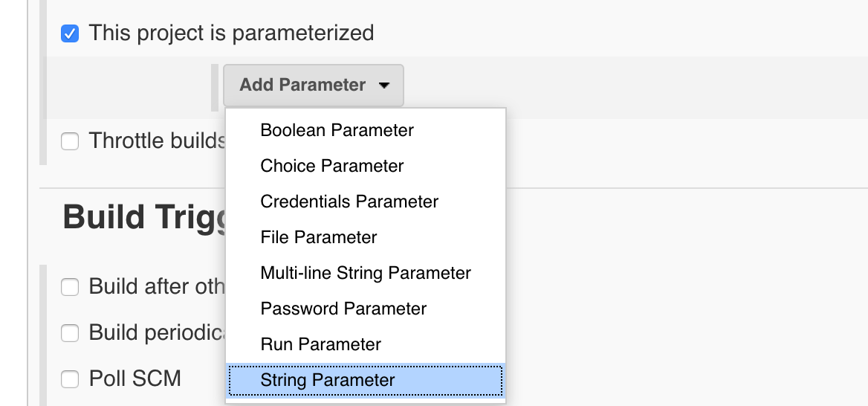Tick the Build after other projects checkbox
Image resolution: width=868 pixels, height=406 pixels.
[x=70, y=287]
